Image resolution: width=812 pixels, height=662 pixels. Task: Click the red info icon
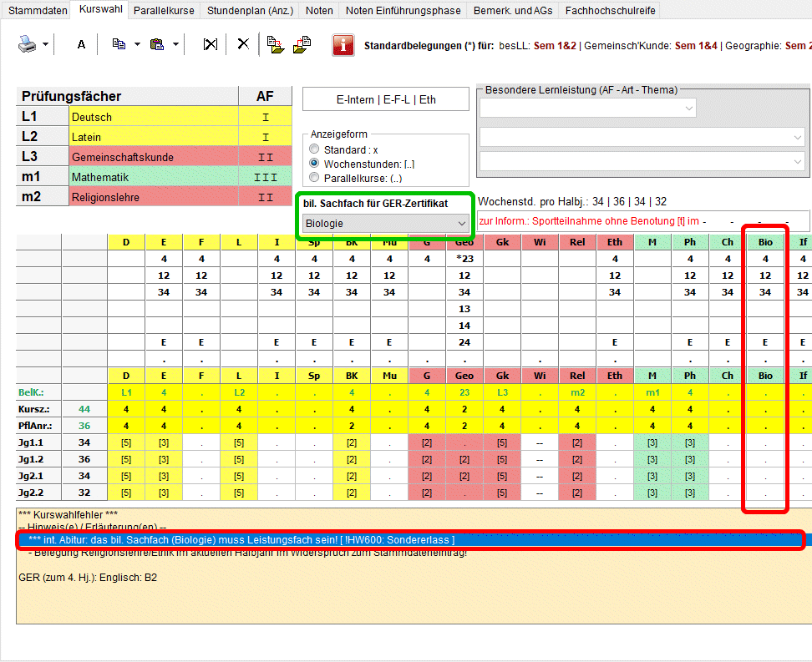(x=343, y=45)
